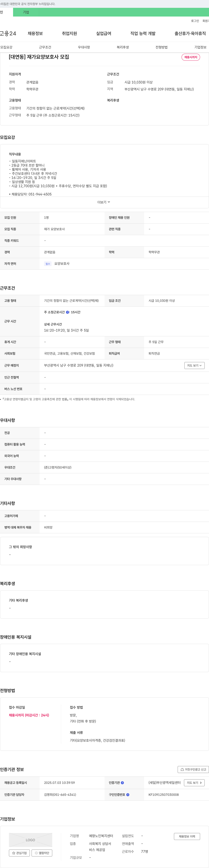Select the 채용시까지 (마감시간 : 24시) text
The image size is (209, 868).
click(x=29, y=715)
